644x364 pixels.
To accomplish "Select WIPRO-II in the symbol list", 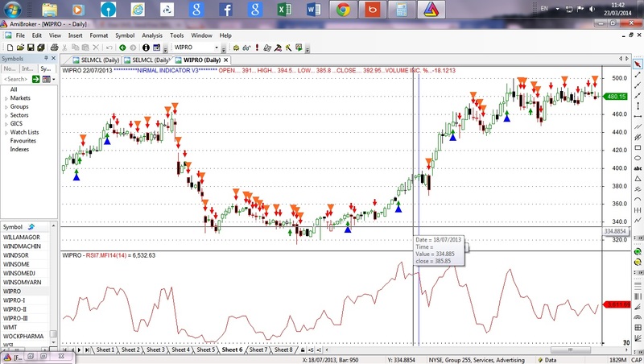I will tap(14, 309).
